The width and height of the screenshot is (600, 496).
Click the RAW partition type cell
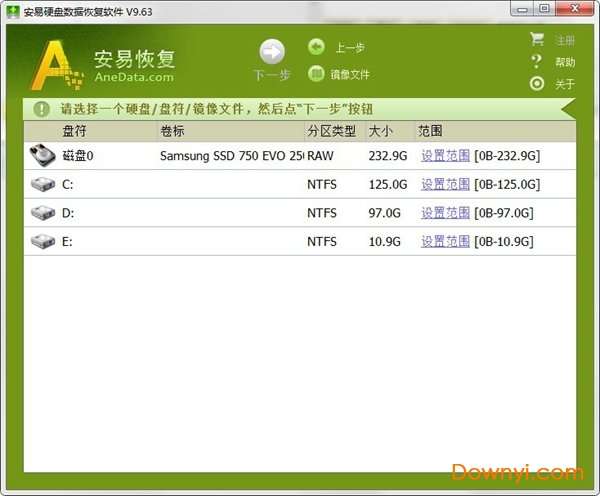click(320, 156)
